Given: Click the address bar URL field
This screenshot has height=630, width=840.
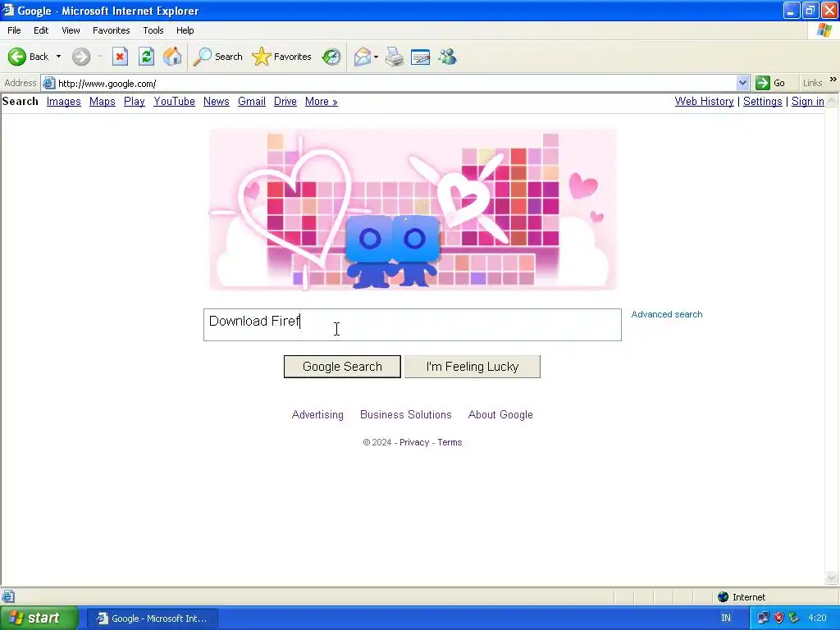Looking at the screenshot, I should [x=396, y=84].
